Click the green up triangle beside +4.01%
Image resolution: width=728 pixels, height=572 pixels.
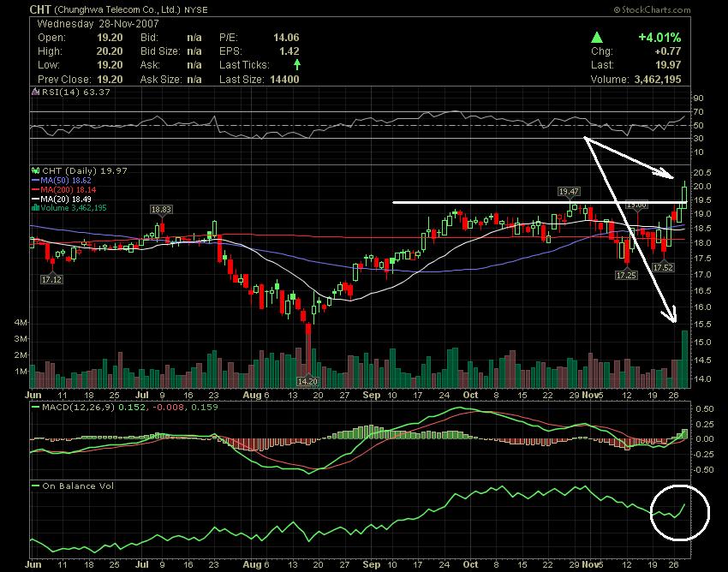597,37
